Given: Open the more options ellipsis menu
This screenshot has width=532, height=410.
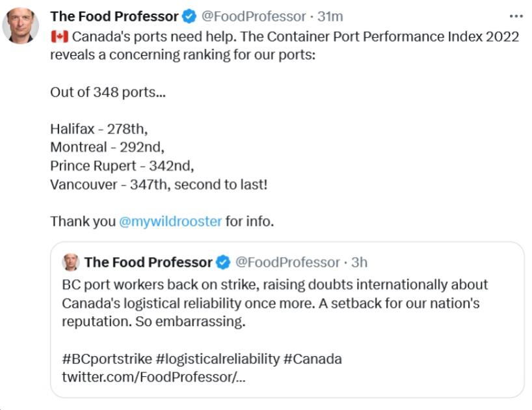Looking at the screenshot, I should (516, 16).
